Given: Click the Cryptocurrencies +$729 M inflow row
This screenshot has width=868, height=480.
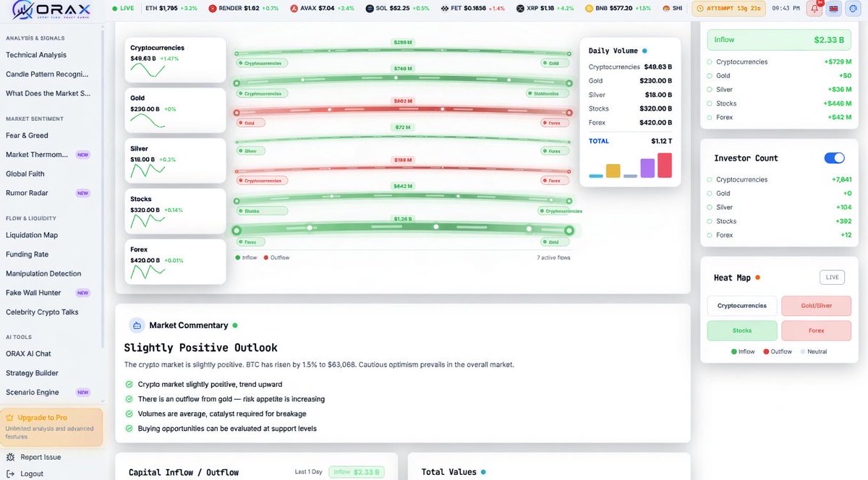Looking at the screenshot, I should (779, 62).
